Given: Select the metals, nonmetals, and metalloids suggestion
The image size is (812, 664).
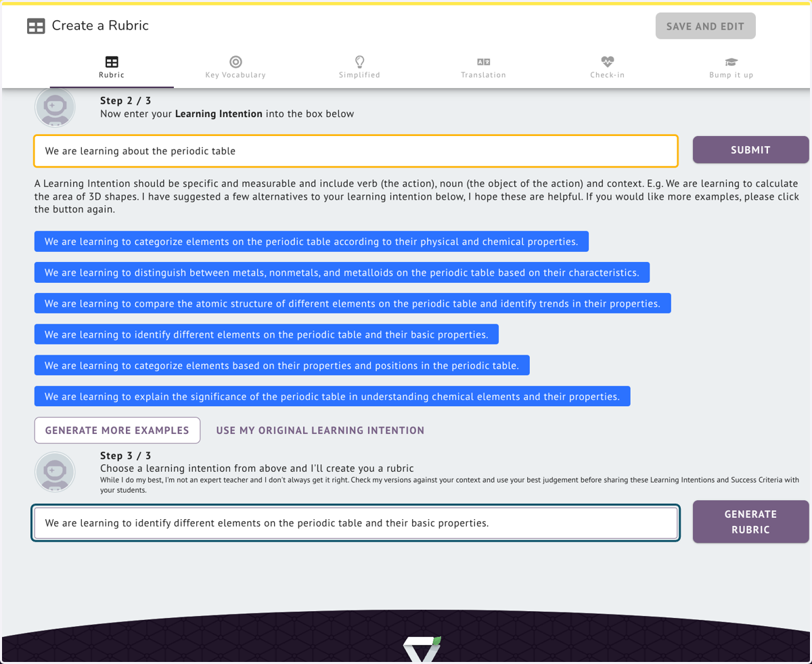Looking at the screenshot, I should [x=342, y=273].
